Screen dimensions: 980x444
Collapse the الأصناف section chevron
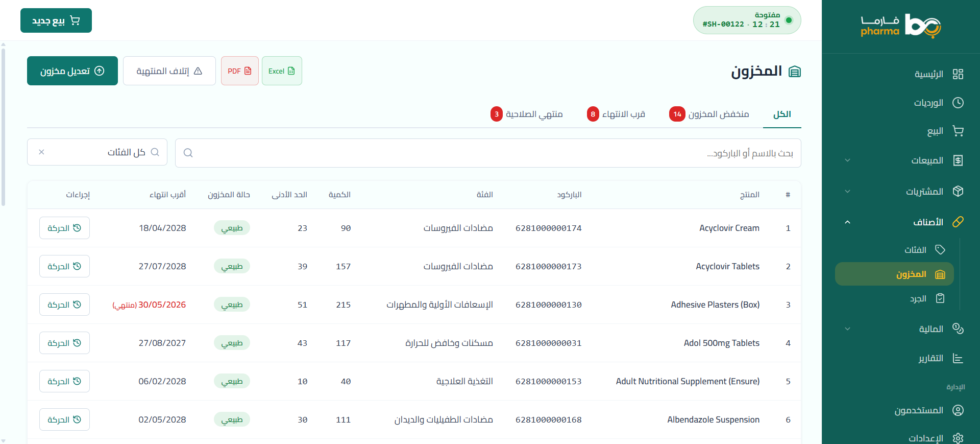847,222
